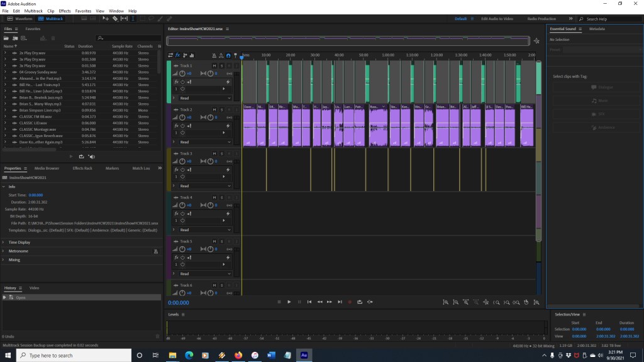Toggle snapping magnet icon above timeline
The width and height of the screenshot is (644, 362).
click(228, 55)
